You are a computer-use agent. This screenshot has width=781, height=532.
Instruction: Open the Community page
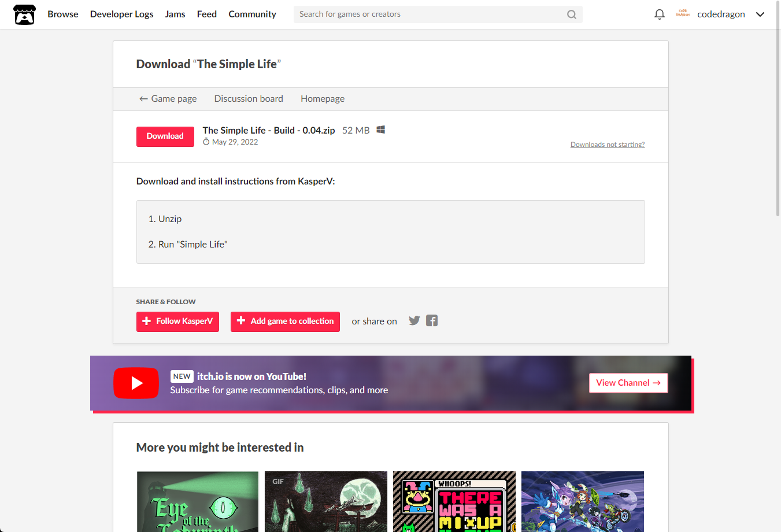click(252, 14)
